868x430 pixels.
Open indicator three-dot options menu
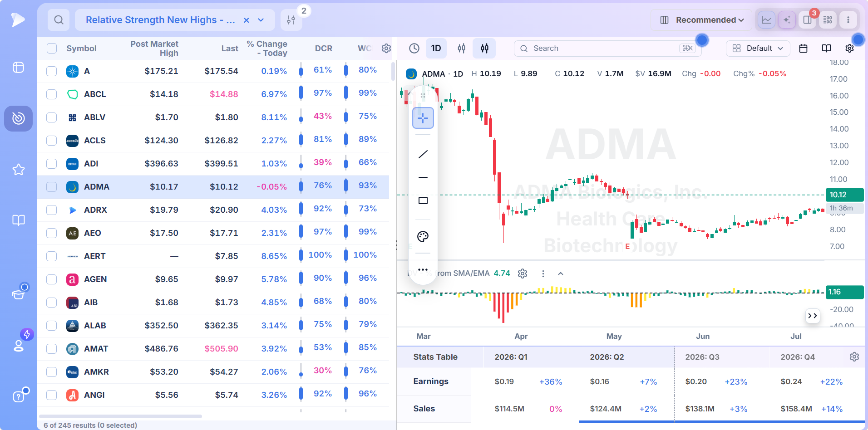[543, 274]
